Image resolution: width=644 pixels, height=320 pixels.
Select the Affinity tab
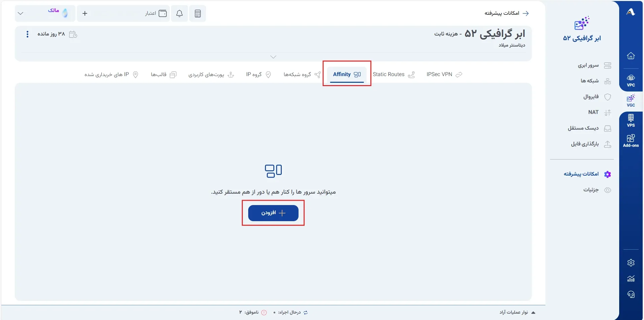347,74
